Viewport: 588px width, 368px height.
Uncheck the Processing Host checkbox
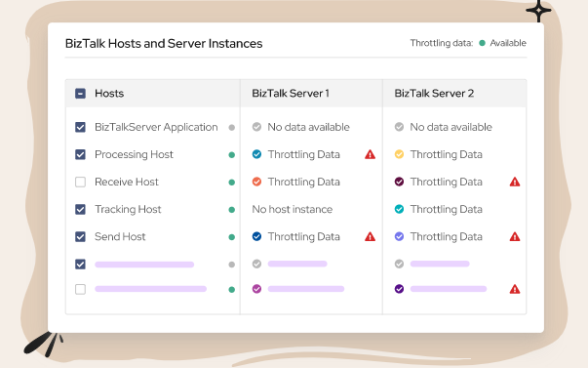click(80, 154)
